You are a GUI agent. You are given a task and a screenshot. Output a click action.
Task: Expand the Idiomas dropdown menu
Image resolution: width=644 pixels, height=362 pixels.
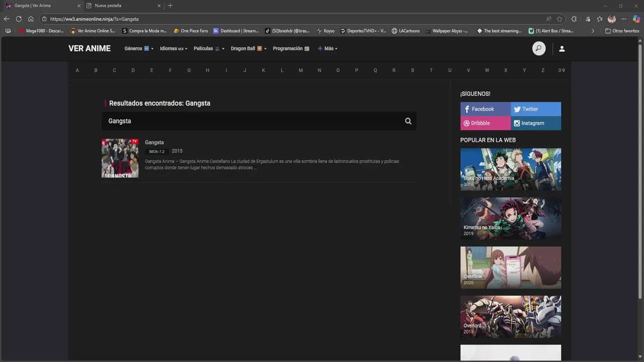pos(174,49)
